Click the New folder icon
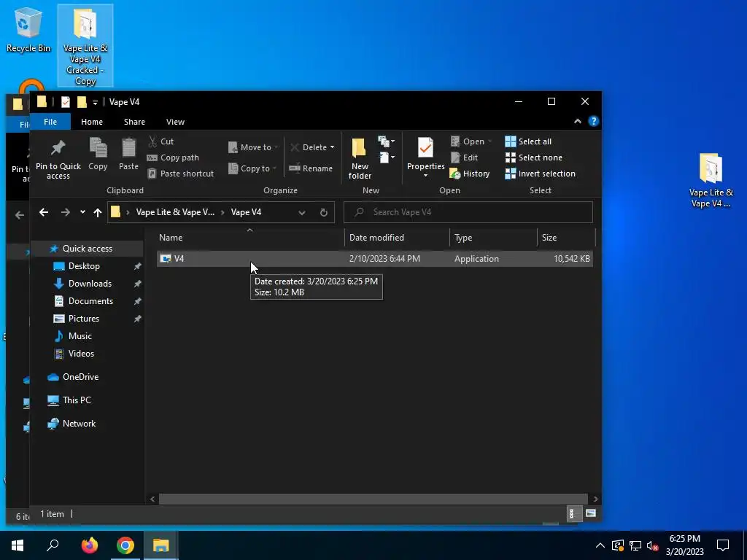 (359, 148)
